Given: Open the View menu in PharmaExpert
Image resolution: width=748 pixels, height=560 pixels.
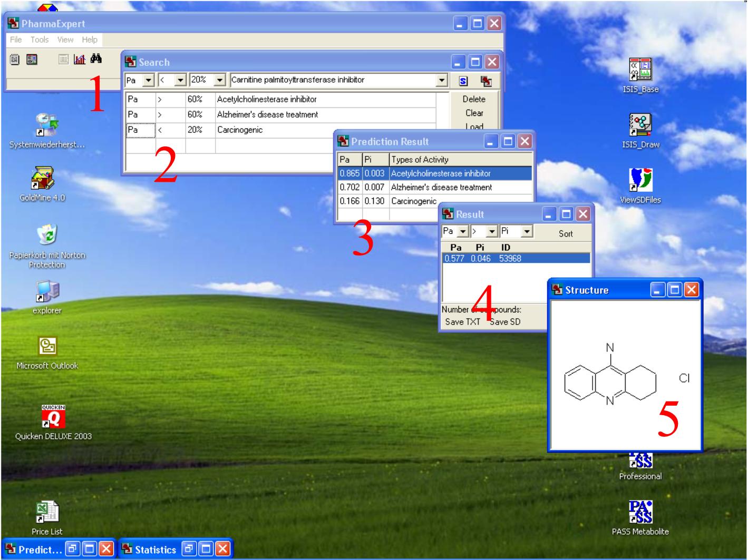Looking at the screenshot, I should [x=65, y=40].
